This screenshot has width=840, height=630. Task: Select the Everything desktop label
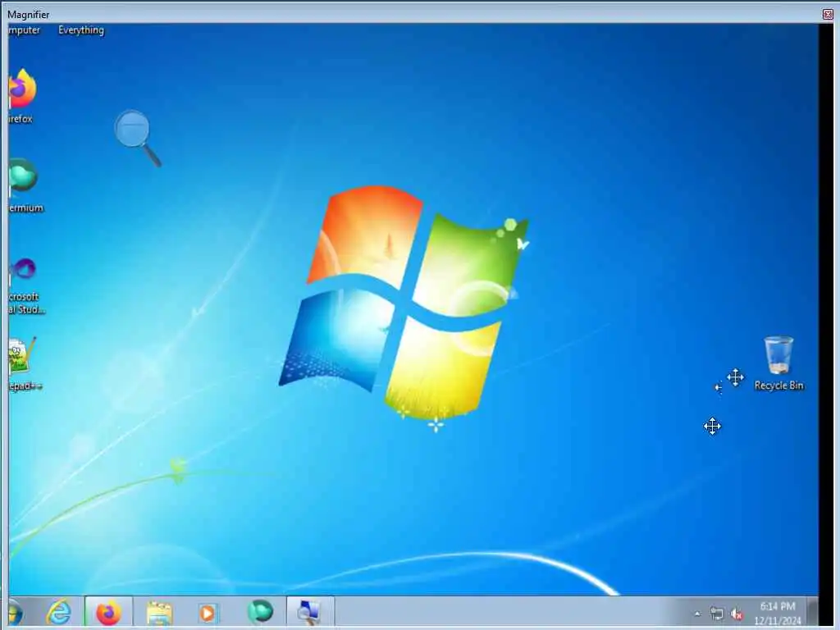(81, 30)
